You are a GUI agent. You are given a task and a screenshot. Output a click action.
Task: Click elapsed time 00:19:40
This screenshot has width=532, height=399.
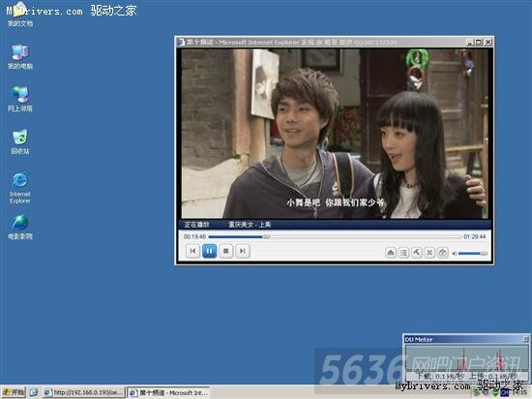(x=194, y=236)
